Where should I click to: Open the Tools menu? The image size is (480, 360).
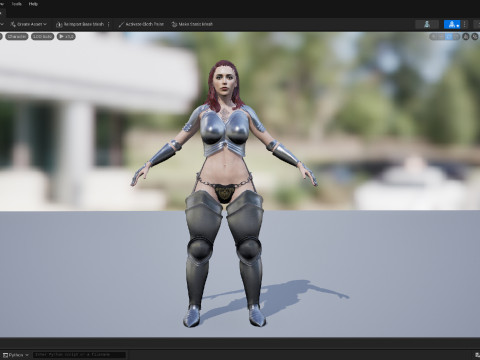coord(16,4)
